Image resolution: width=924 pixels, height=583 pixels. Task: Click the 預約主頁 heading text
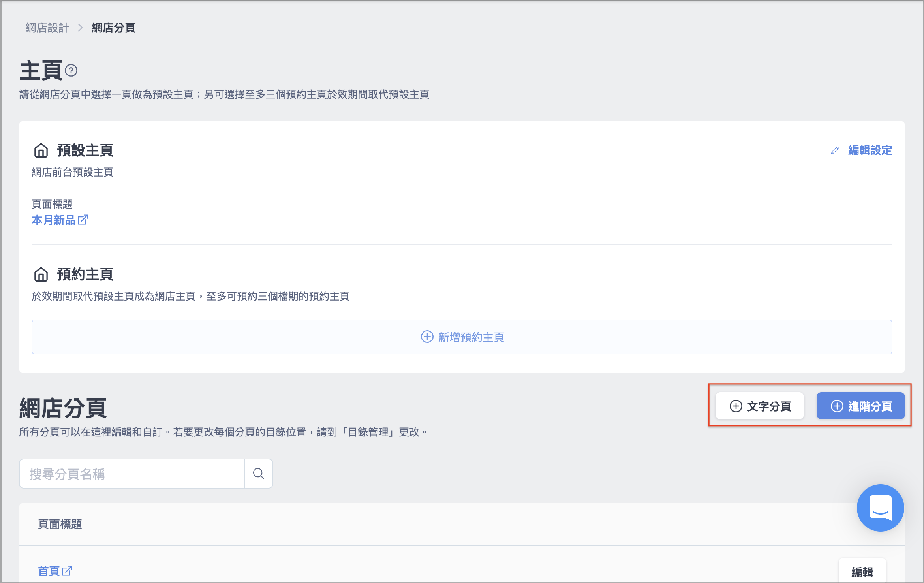(85, 274)
